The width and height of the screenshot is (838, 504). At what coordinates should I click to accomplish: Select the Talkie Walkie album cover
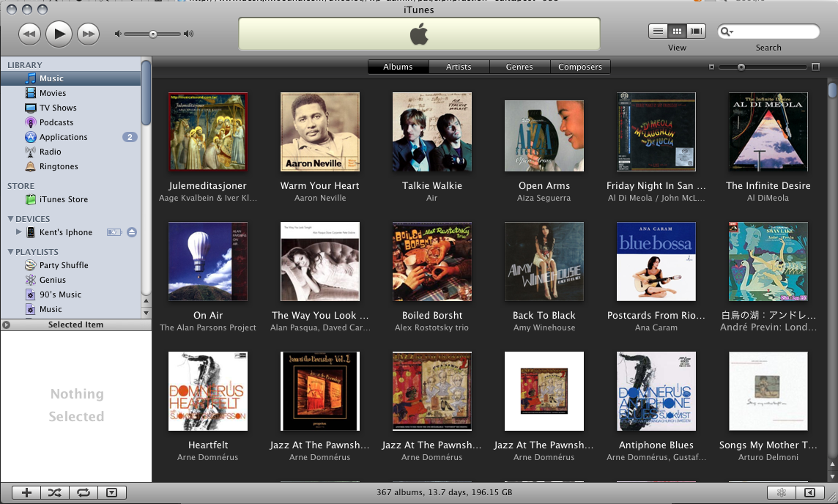[x=432, y=132]
